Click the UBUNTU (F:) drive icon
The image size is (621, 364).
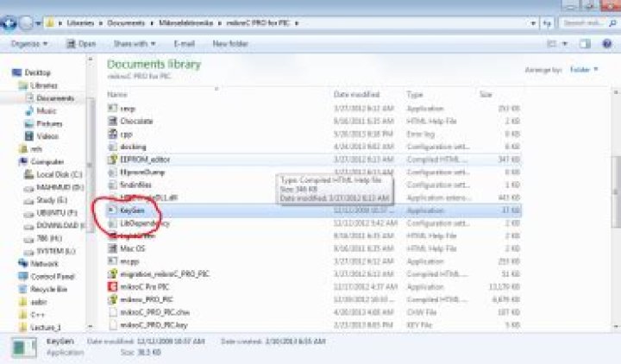29,214
